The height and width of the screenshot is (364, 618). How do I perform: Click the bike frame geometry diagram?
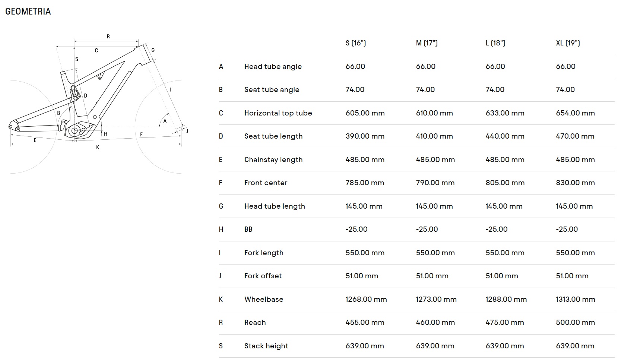[x=96, y=101]
